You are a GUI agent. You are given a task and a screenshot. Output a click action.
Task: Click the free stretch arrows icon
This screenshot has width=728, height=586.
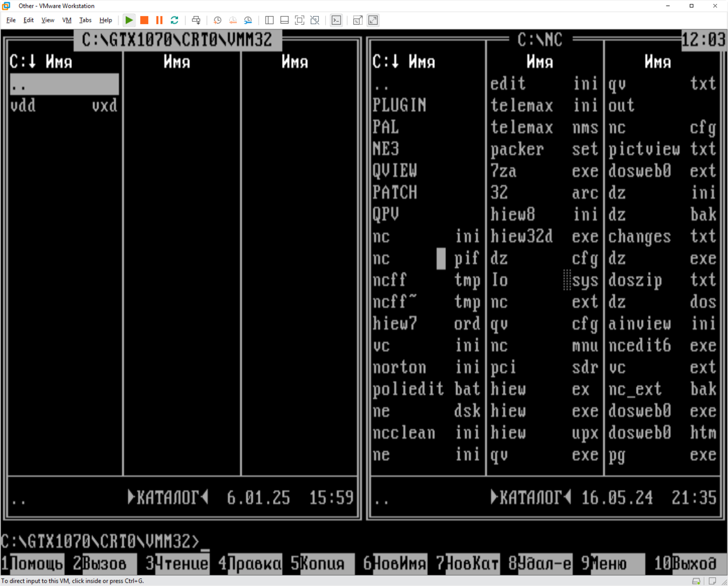[x=373, y=20]
